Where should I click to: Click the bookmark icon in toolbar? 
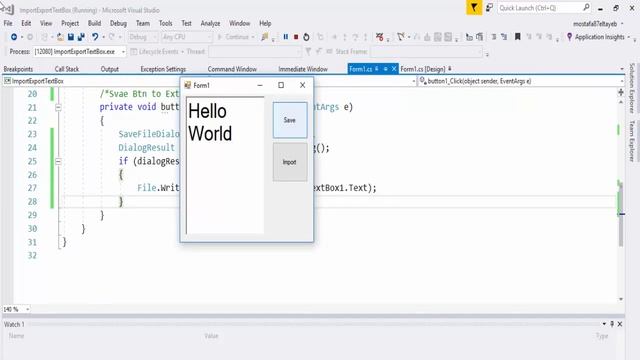point(518,37)
